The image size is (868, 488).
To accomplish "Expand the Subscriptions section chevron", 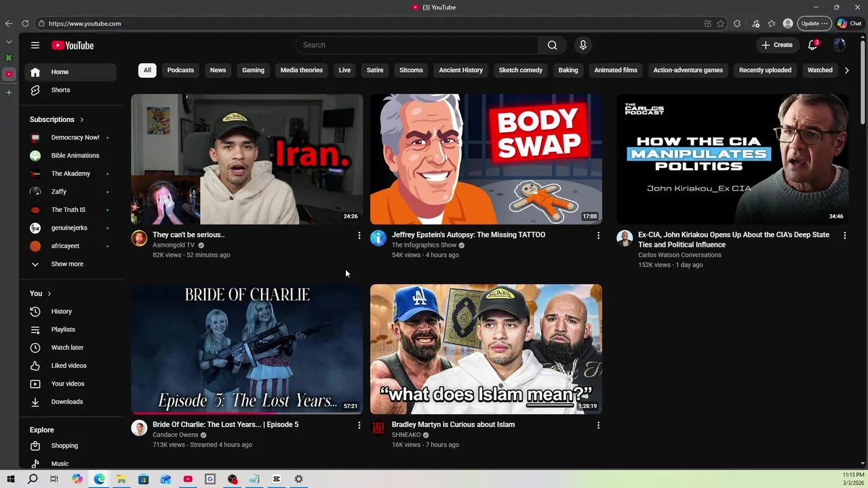I will pyautogui.click(x=82, y=120).
